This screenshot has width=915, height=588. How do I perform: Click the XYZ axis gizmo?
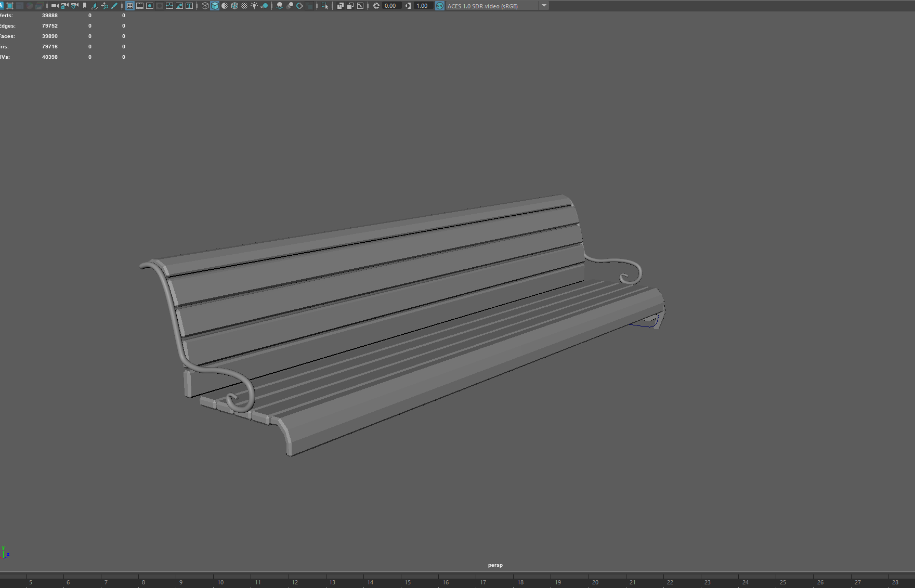coord(5,553)
